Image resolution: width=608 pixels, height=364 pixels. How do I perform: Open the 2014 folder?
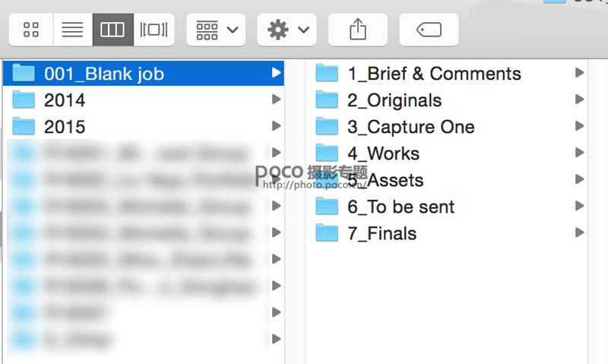pos(65,100)
